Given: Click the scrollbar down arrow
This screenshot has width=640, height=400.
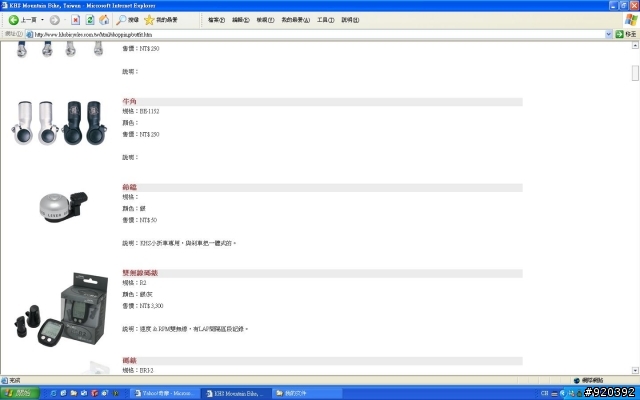Looking at the screenshot, I should [635, 370].
